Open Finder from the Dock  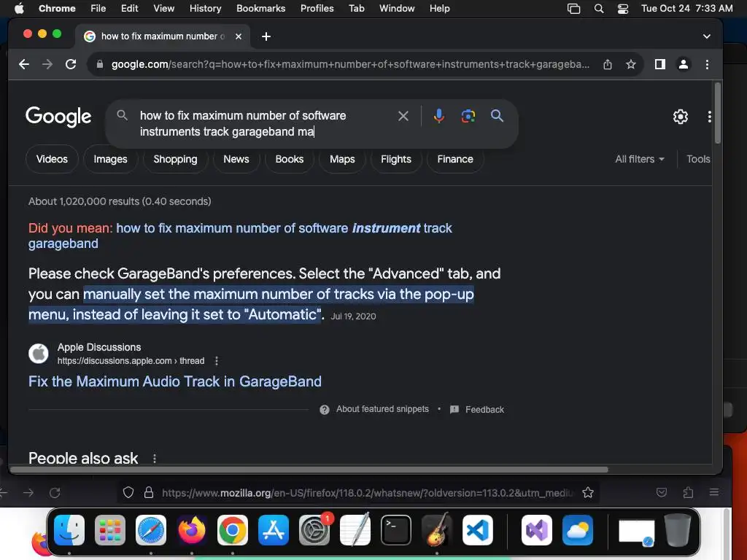[69, 530]
